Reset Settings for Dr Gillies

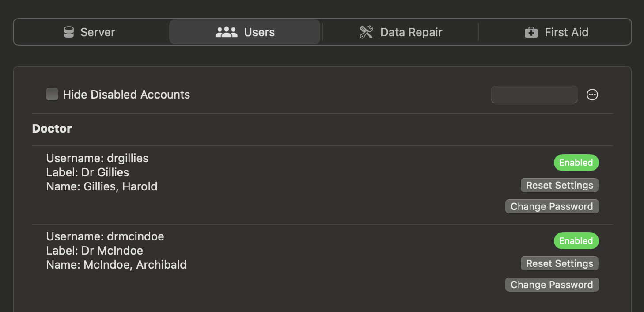(x=560, y=185)
